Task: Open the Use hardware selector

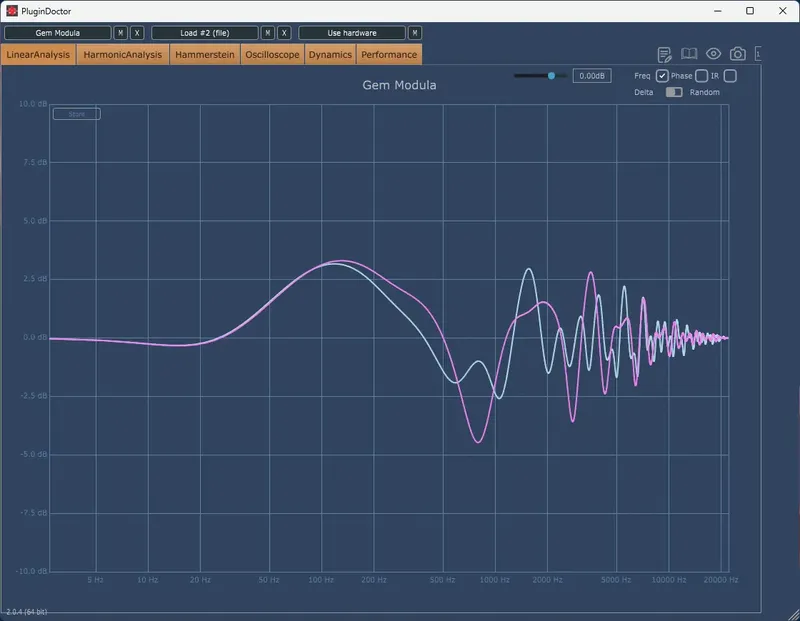Action: pos(352,32)
